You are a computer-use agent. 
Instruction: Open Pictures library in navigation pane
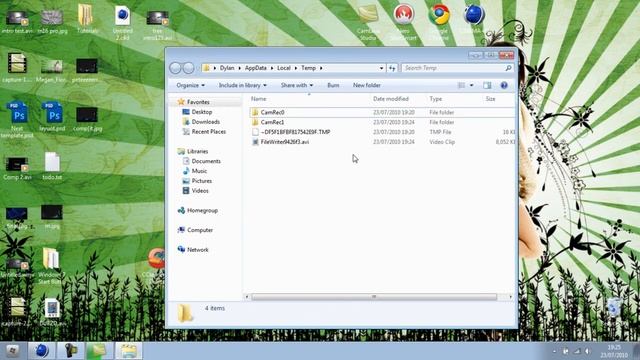click(202, 181)
